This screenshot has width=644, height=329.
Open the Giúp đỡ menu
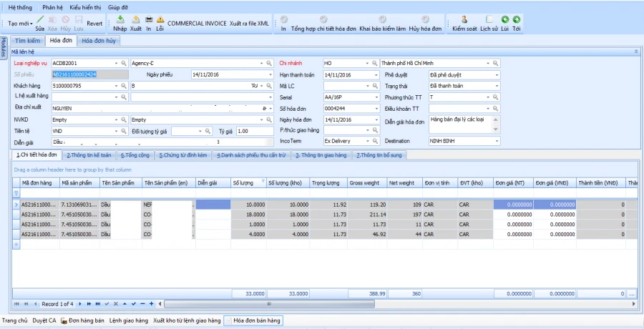(x=118, y=7)
